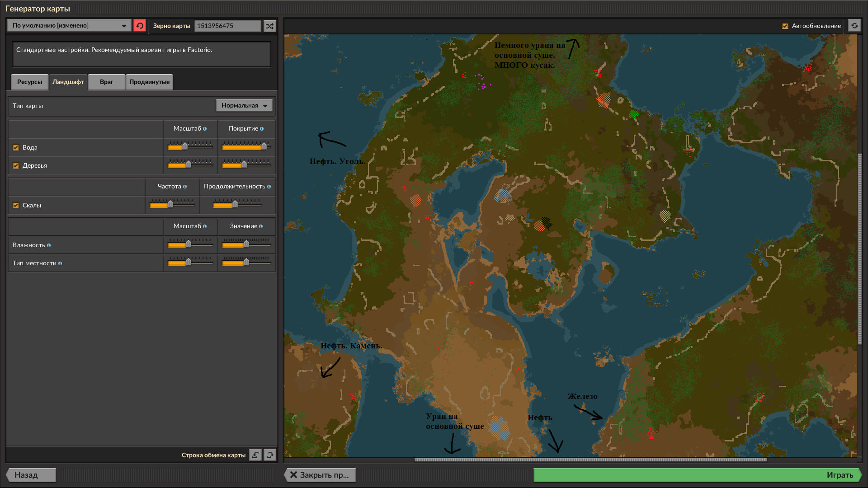Click the export map exchange string icon
Screen dimensions: 868x488
point(270,455)
